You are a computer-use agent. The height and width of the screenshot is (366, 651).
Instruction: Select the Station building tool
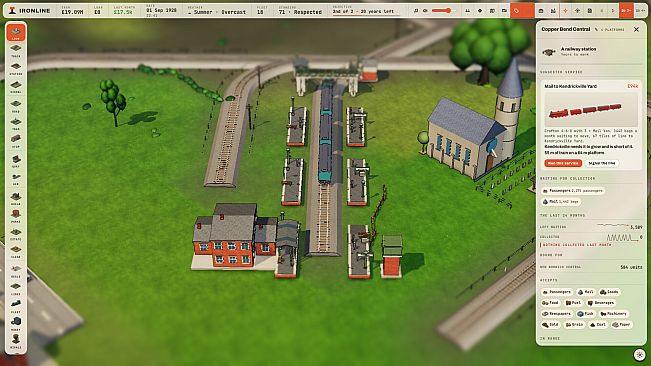click(15, 68)
